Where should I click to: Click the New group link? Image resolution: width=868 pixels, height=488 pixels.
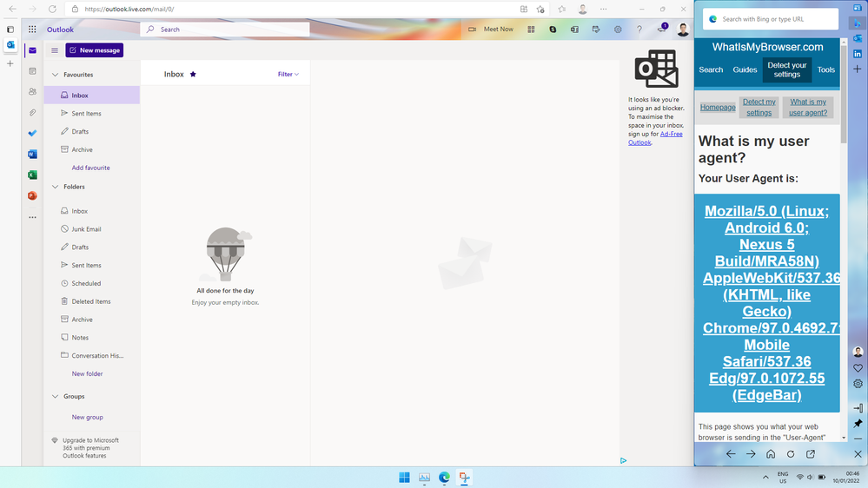(x=88, y=417)
